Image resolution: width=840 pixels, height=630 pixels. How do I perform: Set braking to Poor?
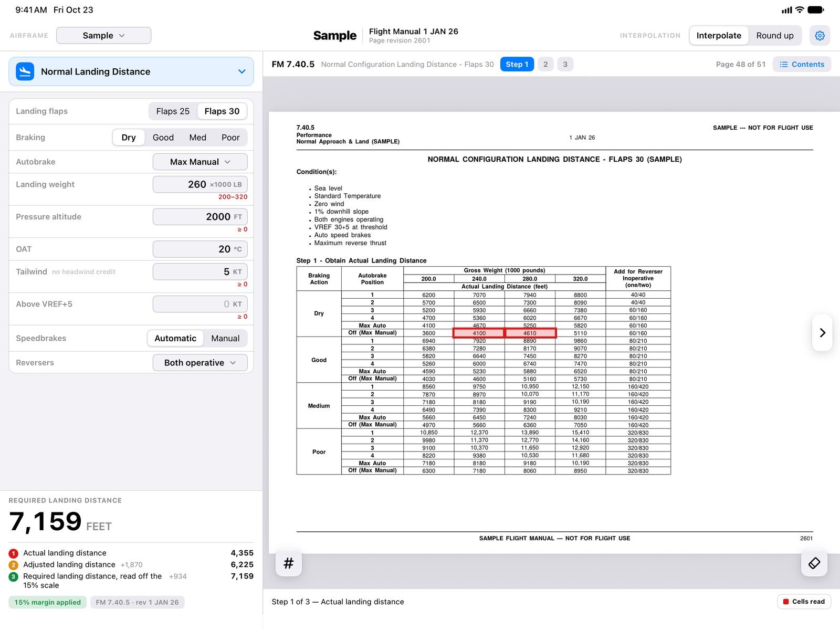point(230,138)
